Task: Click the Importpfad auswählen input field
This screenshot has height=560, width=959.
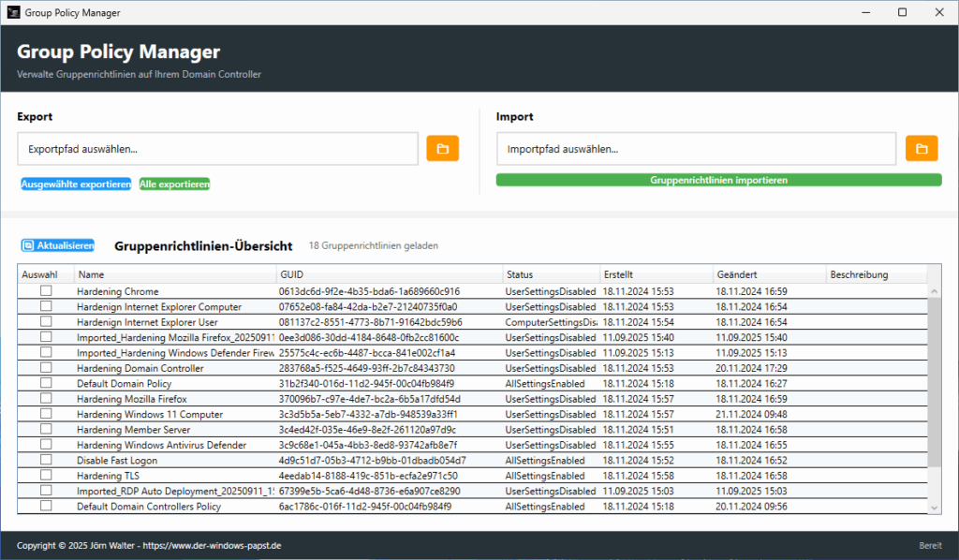Action: pyautogui.click(x=693, y=148)
